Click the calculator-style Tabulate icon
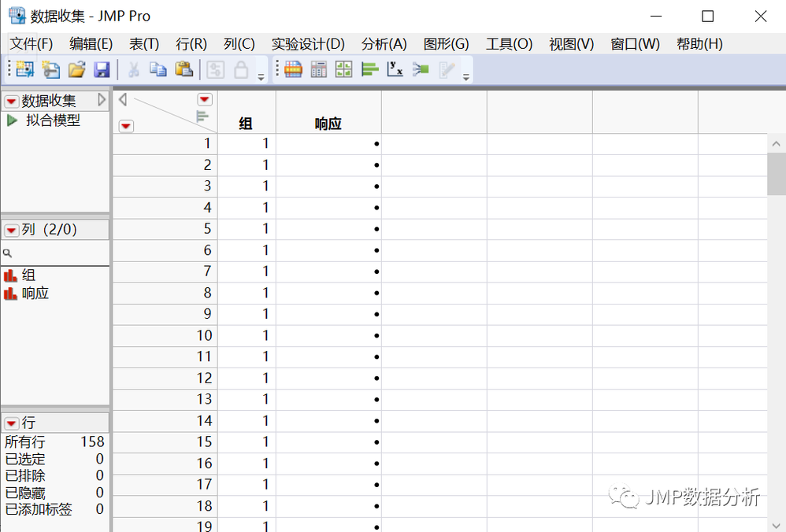The width and height of the screenshot is (786, 532). click(319, 69)
